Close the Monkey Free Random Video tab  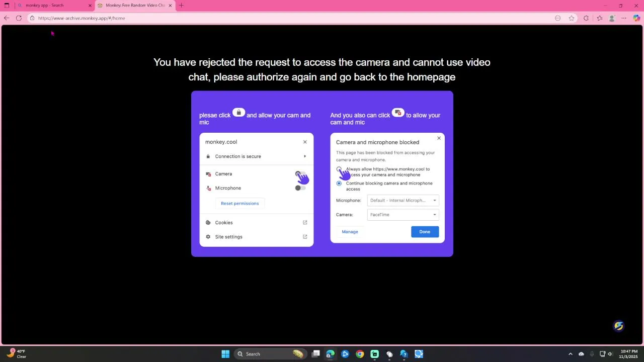coord(170,6)
